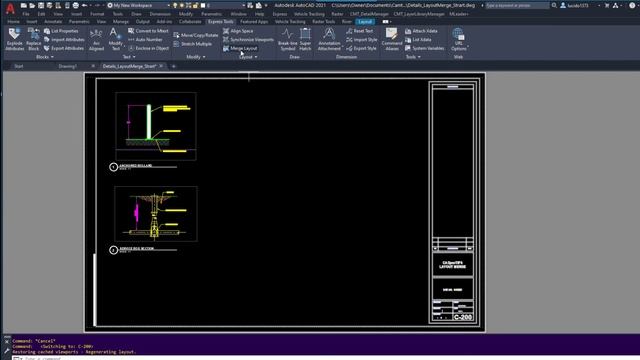
Task: Click the Merge Layout tool
Action: click(x=240, y=48)
